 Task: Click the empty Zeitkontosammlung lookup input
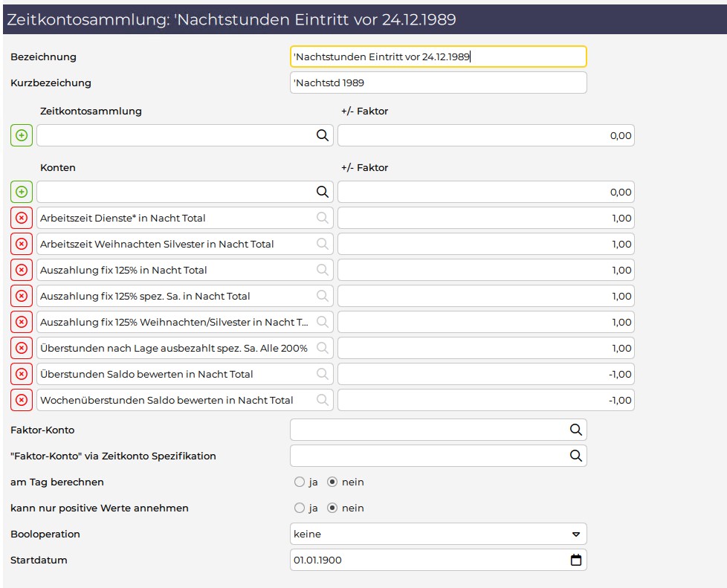pos(185,135)
